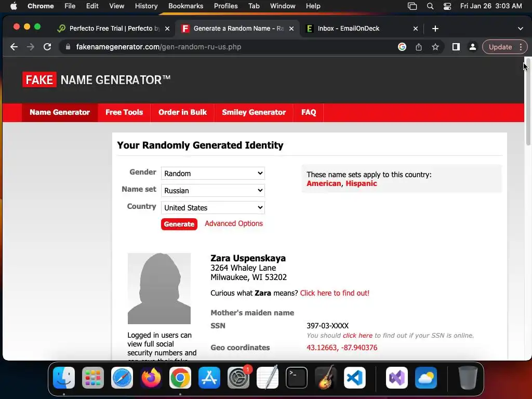Click the site padlock icon
Screen dimensions: 532x399
(x=68, y=47)
